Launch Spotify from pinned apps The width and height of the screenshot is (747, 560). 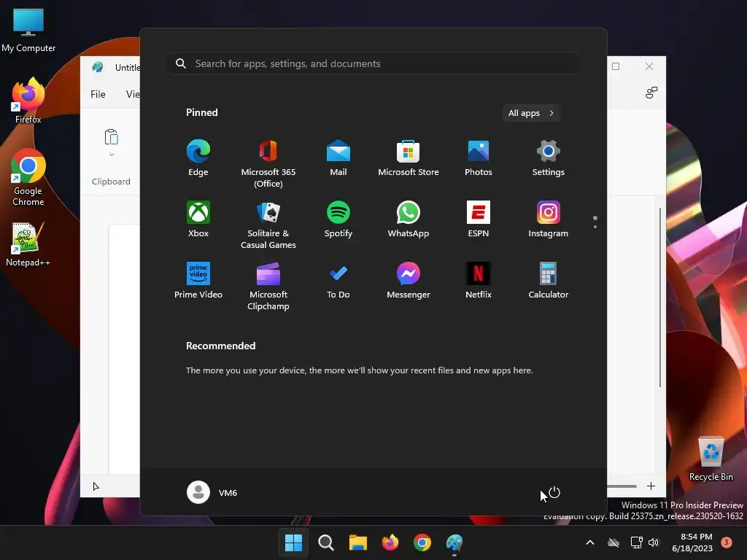pos(338,219)
